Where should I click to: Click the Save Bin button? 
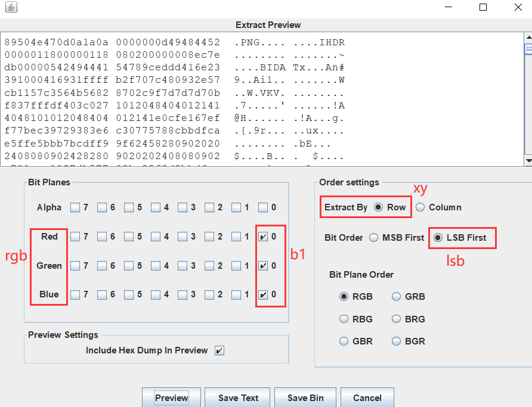(305, 397)
